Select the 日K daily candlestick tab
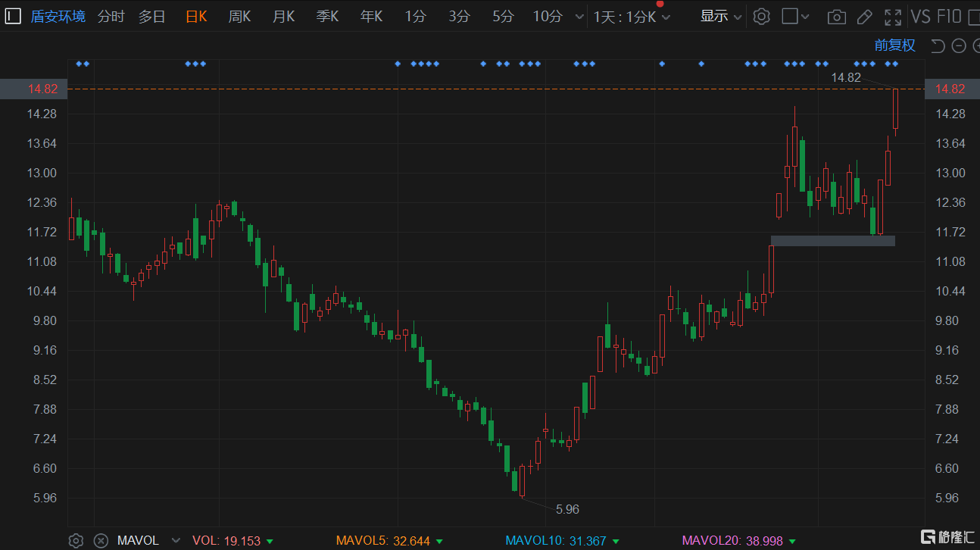Viewport: 980px width, 550px height. coord(196,16)
